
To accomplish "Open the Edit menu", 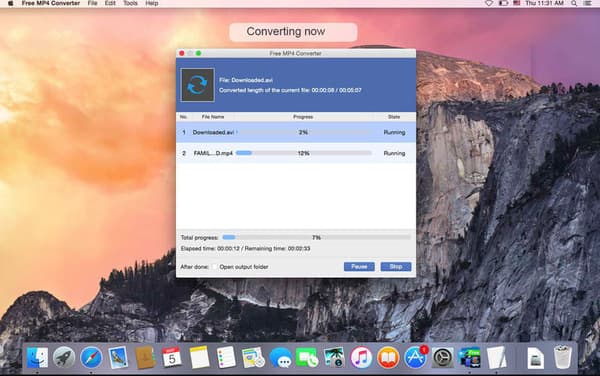I will point(110,3).
